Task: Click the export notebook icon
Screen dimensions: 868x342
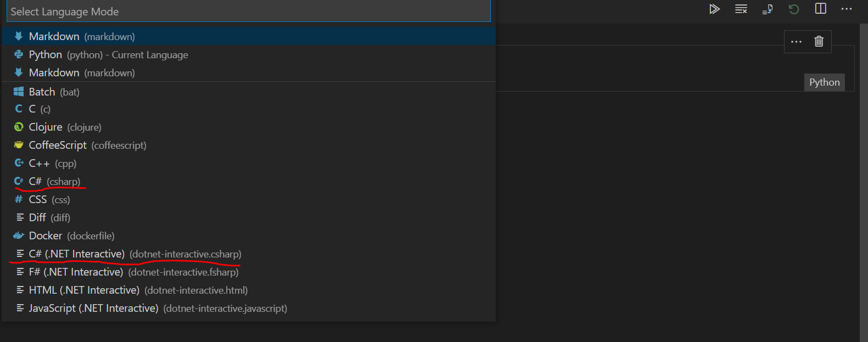Action: (x=767, y=9)
